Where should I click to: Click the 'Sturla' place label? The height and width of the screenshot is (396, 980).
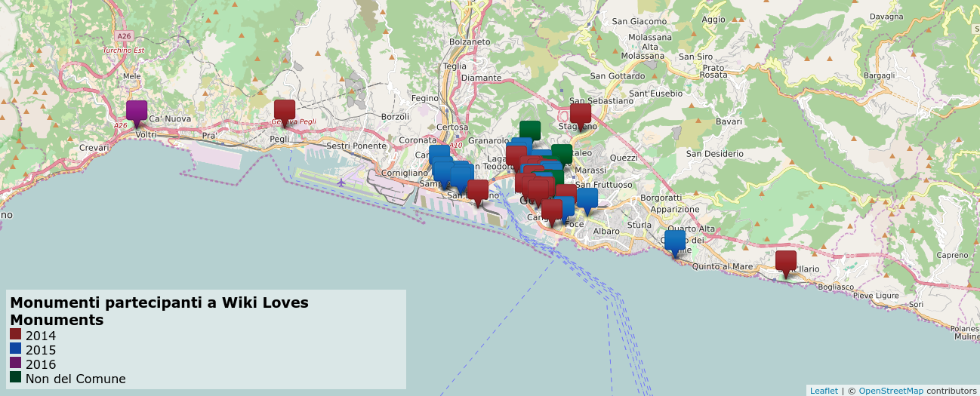(x=639, y=225)
